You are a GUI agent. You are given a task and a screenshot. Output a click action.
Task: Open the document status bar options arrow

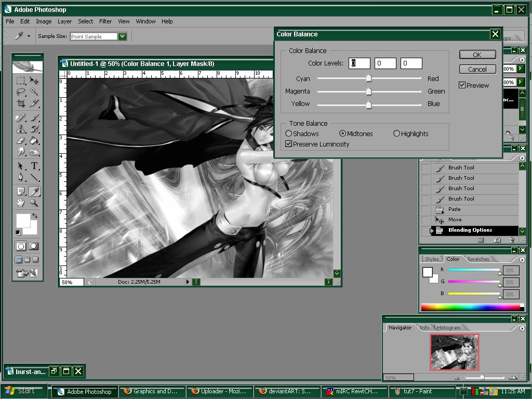click(x=188, y=282)
